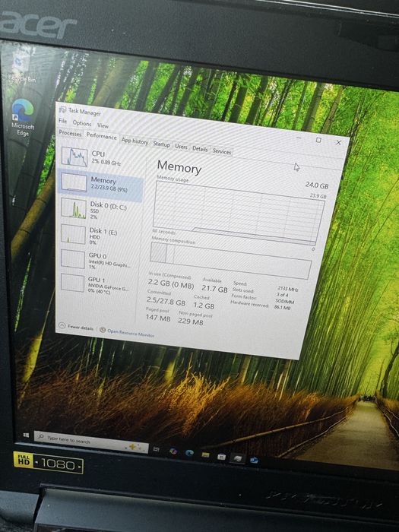Click the taskbar search box
Viewport: 399px width, 532px height.
(x=92, y=443)
